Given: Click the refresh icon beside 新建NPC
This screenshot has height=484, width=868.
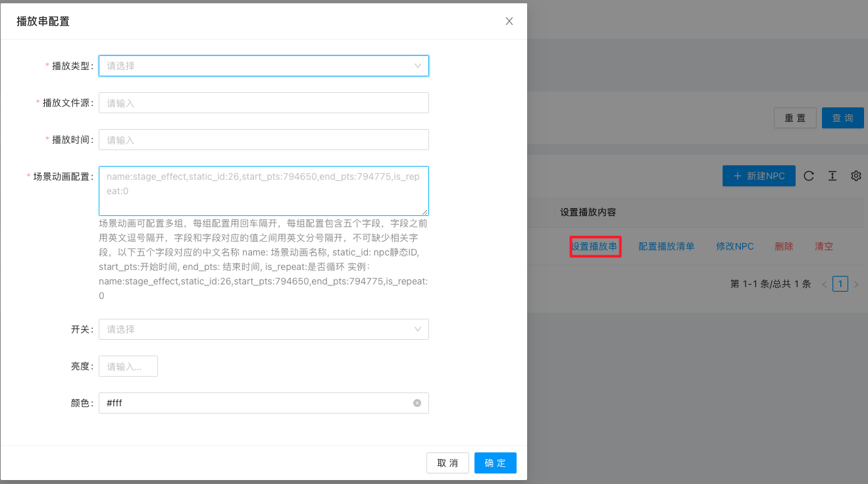Looking at the screenshot, I should [x=809, y=176].
